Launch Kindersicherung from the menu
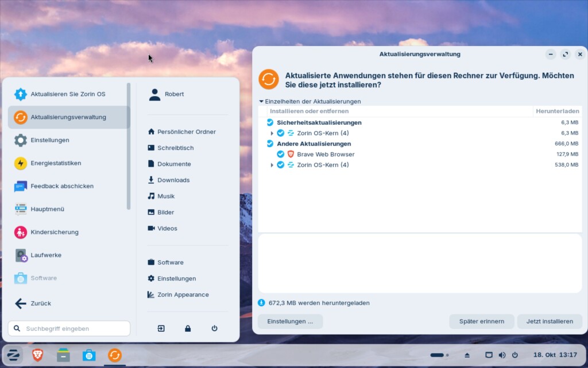 [x=55, y=232]
